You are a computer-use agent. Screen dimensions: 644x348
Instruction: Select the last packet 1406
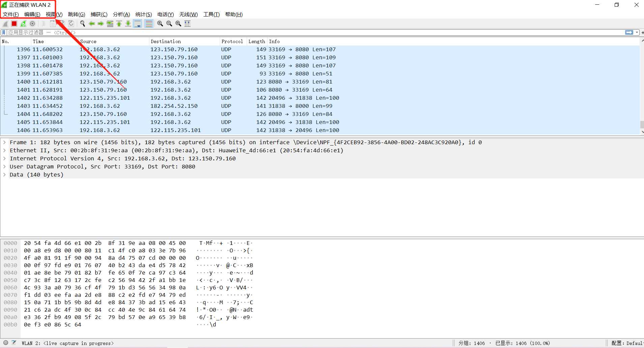point(320,130)
